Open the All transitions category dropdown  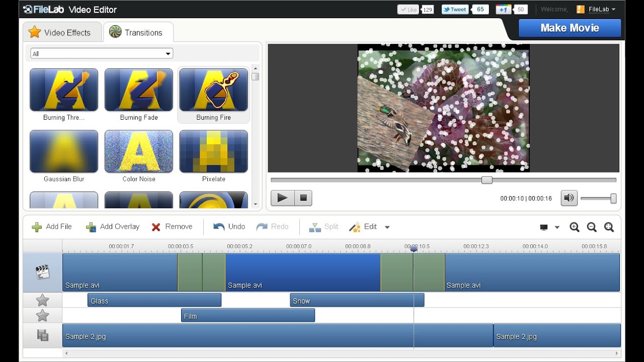point(102,53)
